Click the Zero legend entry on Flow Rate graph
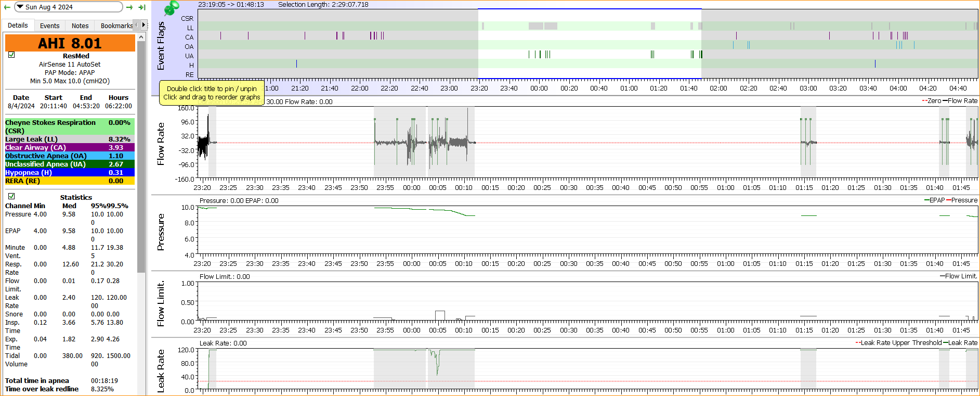Viewport: 980px width, 396px height. coord(932,101)
